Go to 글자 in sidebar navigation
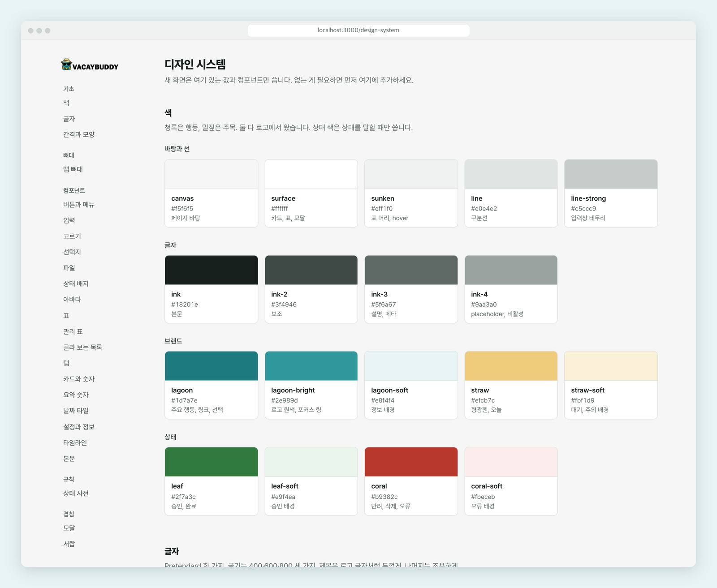The image size is (717, 588). (x=69, y=119)
